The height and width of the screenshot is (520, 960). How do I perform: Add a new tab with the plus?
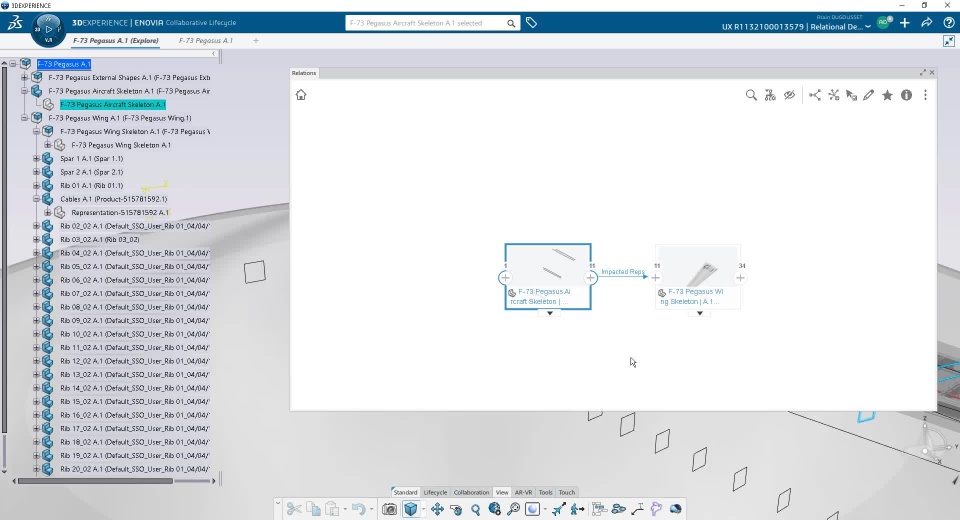pyautogui.click(x=256, y=40)
